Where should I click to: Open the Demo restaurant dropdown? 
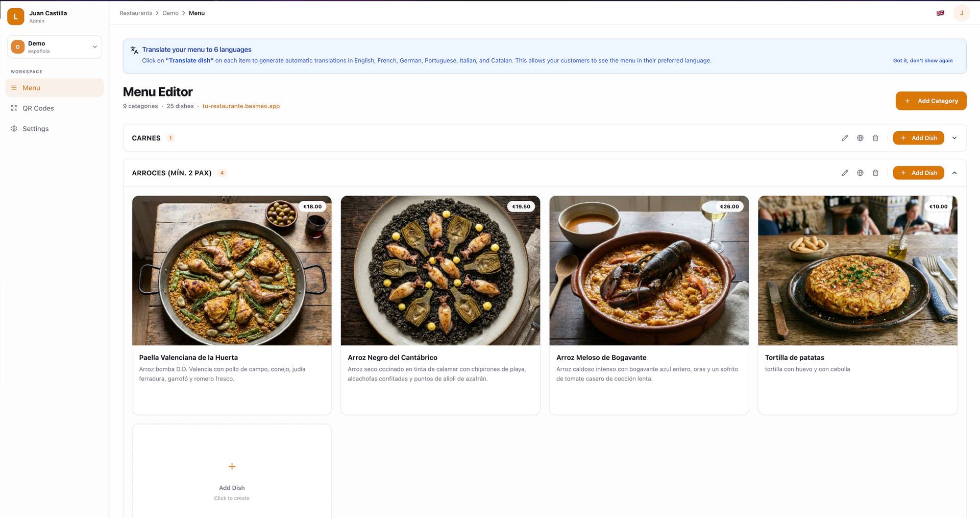tap(55, 47)
